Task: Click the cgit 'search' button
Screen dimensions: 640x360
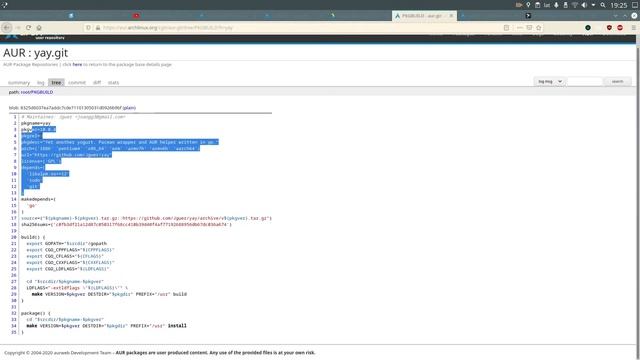Action: (x=617, y=82)
